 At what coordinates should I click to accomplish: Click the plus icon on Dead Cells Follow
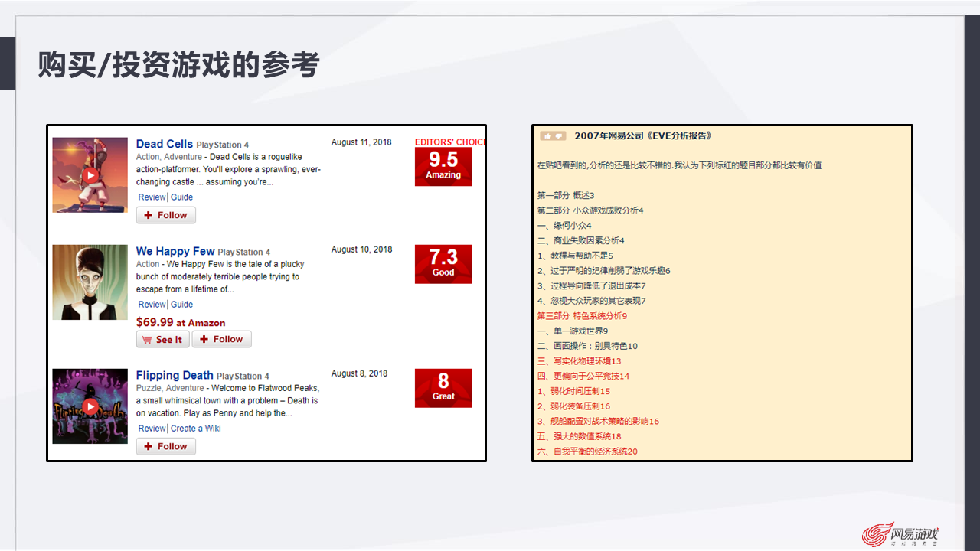[147, 215]
